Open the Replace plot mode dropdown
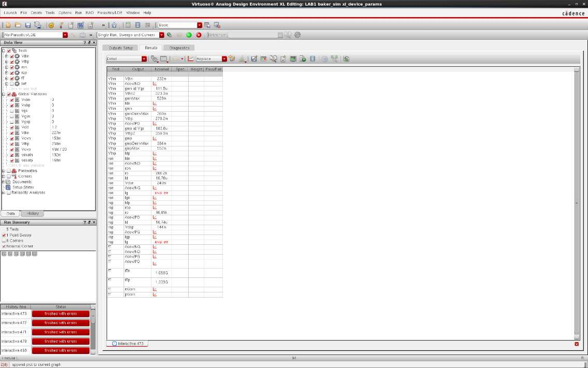The width and height of the screenshot is (588, 368). point(224,59)
